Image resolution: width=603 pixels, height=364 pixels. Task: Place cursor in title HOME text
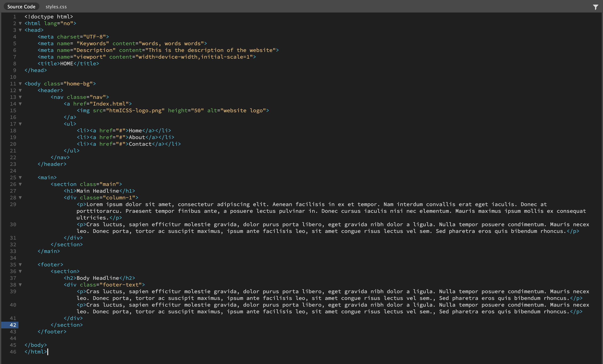67,64
